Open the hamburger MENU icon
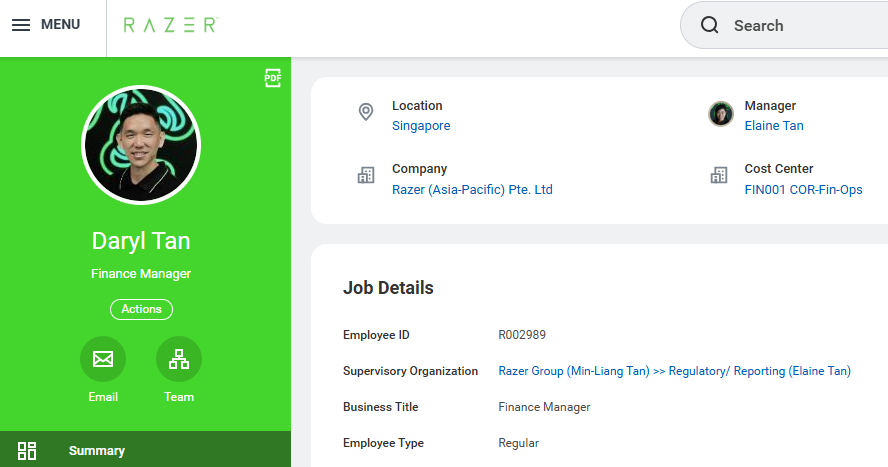The height and width of the screenshot is (467, 888). tap(21, 25)
